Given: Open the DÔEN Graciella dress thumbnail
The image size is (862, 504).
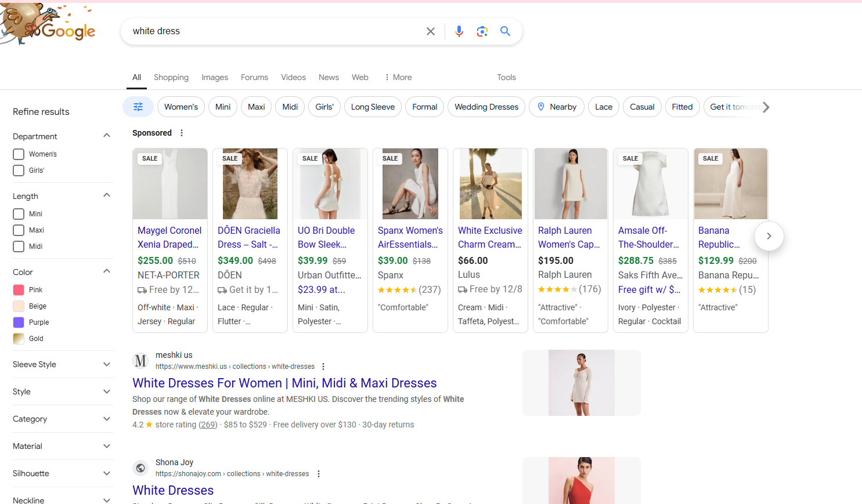Looking at the screenshot, I should (x=250, y=184).
